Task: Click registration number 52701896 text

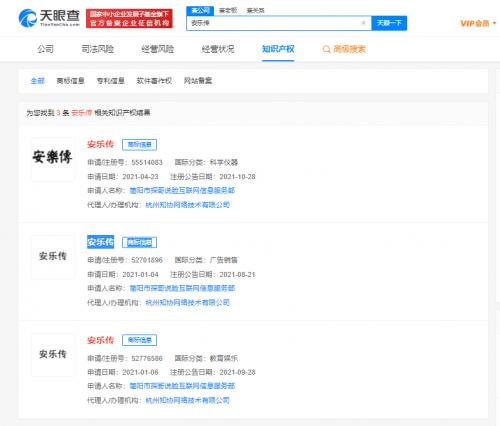Action: [147, 260]
